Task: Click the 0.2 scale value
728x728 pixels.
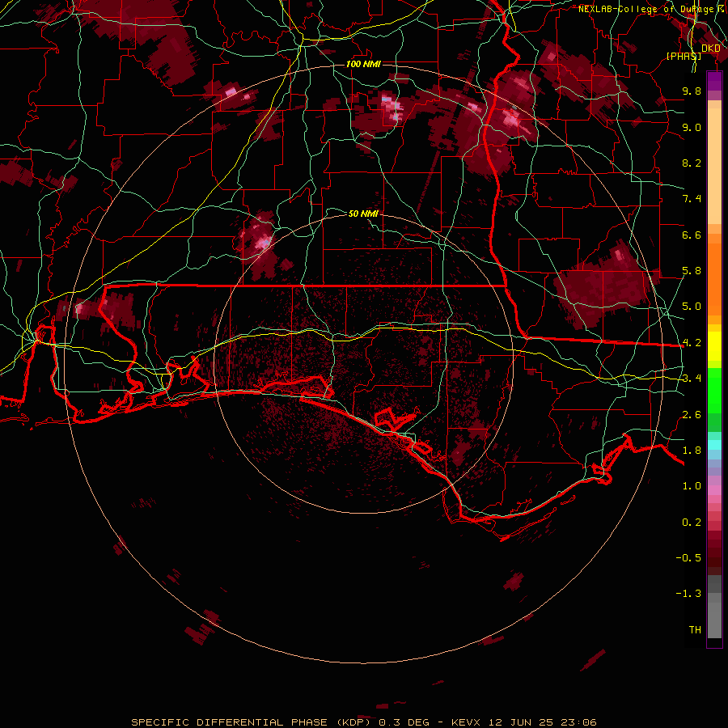Action: 692,523
